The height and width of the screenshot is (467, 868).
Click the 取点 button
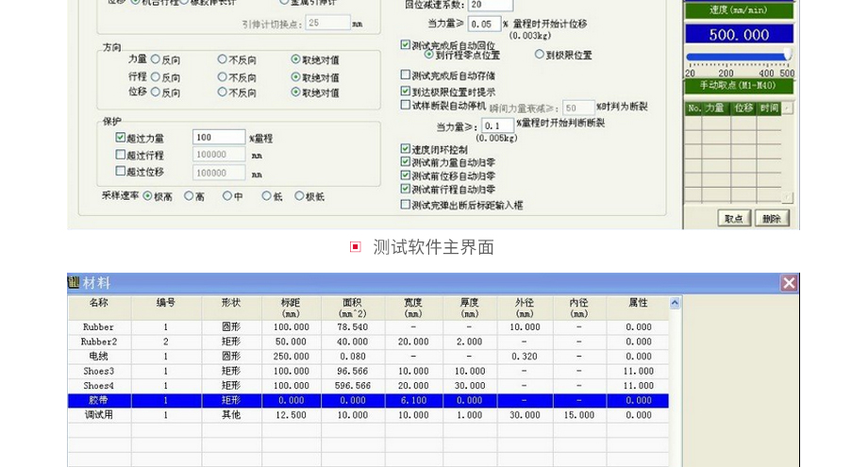tap(734, 219)
